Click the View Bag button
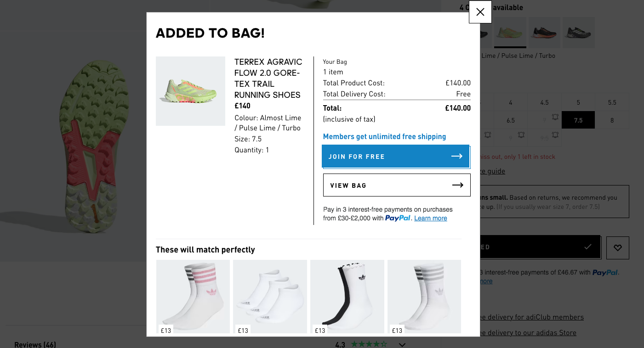The height and width of the screenshot is (348, 644). coord(396,185)
